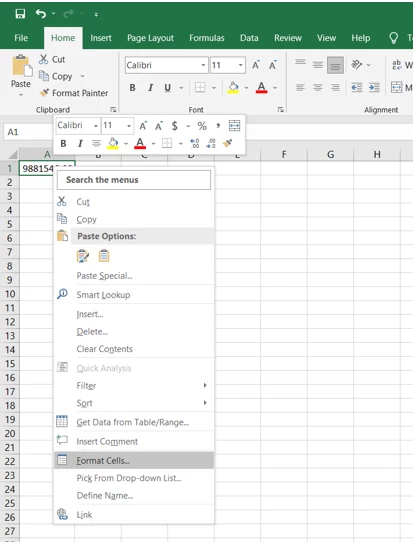Open the Font settings dialog launcher
Viewport: 413px width, 542px height.
[x=281, y=110]
